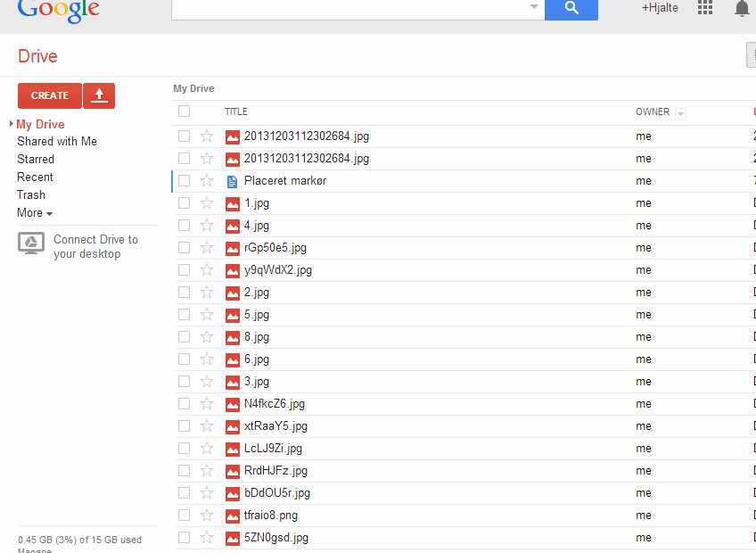This screenshot has width=756, height=553.
Task: Switch to Shared with Me
Action: 56,141
